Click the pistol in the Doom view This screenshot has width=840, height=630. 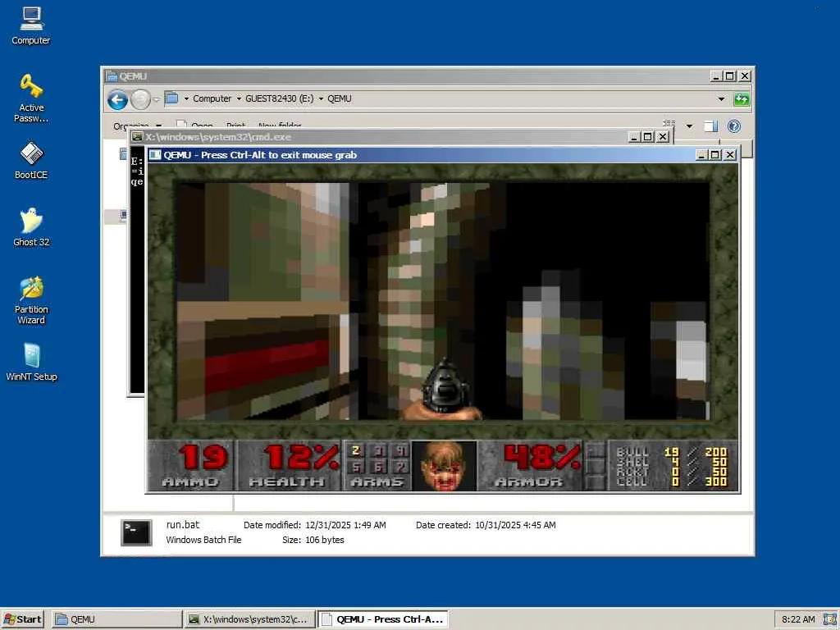444,388
